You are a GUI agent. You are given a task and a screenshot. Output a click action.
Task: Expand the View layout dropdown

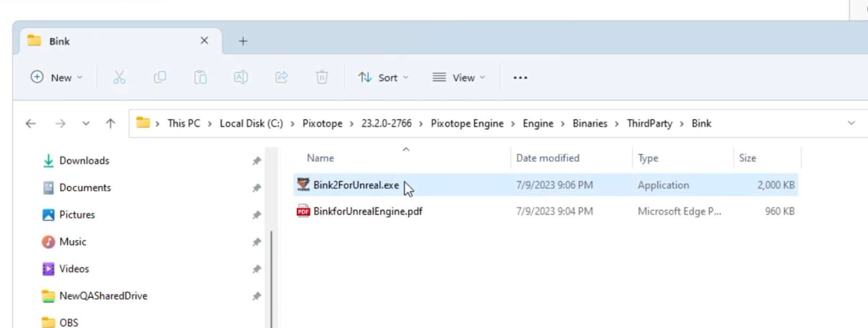459,77
